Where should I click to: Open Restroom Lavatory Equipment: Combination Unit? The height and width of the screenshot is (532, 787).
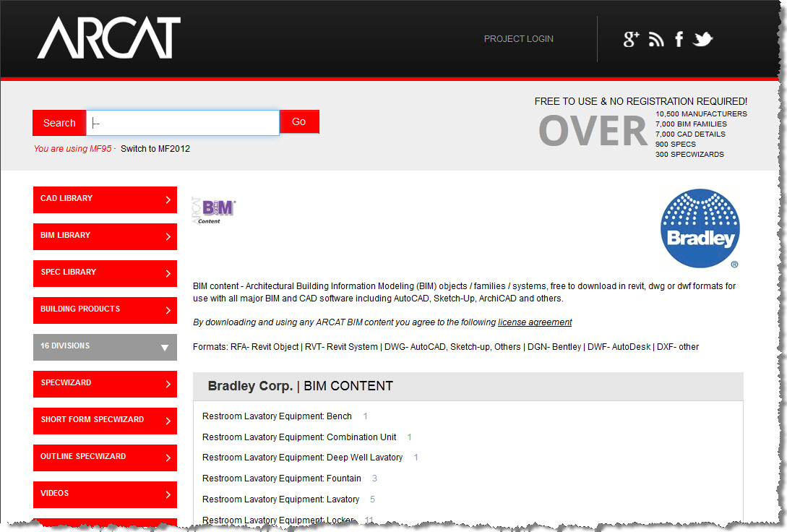tap(299, 437)
